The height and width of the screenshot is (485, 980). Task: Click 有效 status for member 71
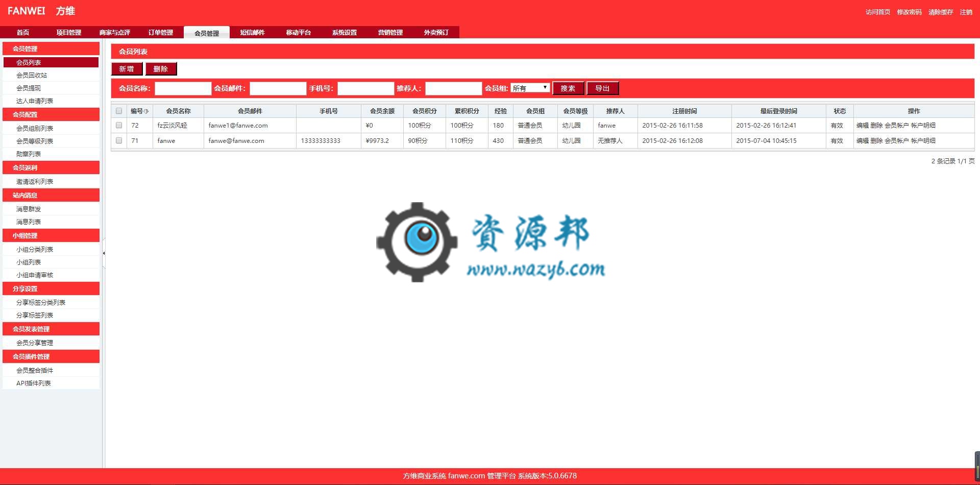pyautogui.click(x=837, y=140)
